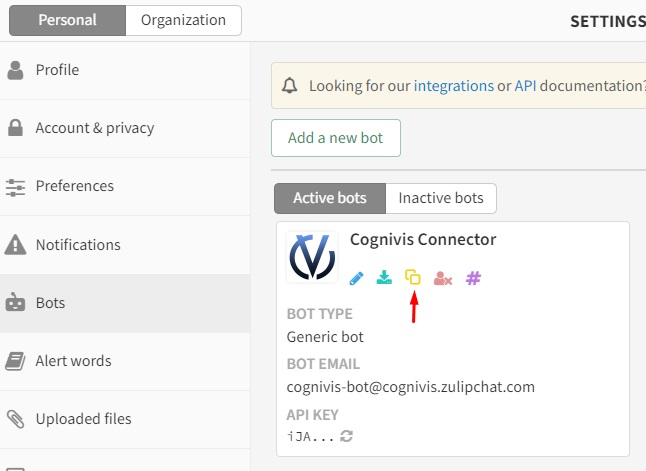Open the Uploaded files section
This screenshot has width=646, height=471.
83,419
